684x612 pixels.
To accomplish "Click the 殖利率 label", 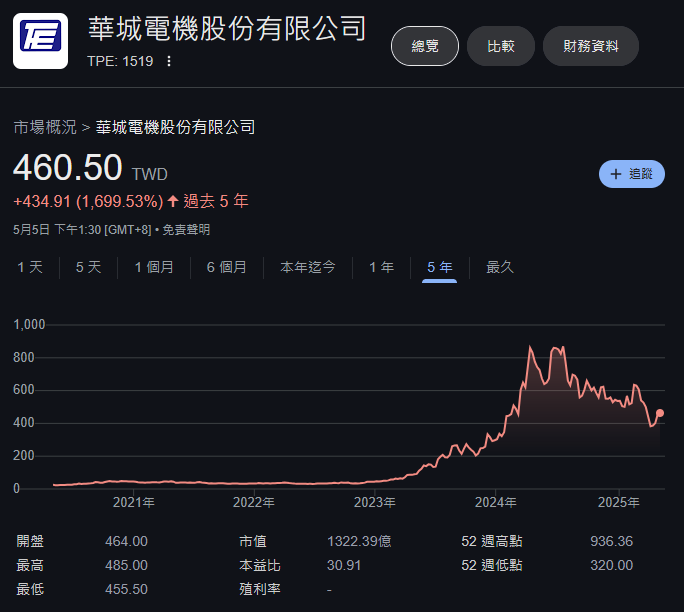I will pos(260,589).
